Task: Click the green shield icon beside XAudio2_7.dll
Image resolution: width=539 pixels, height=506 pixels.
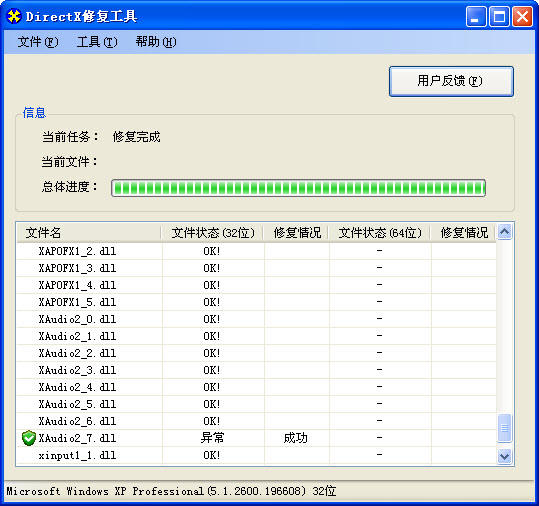Action: click(29, 438)
